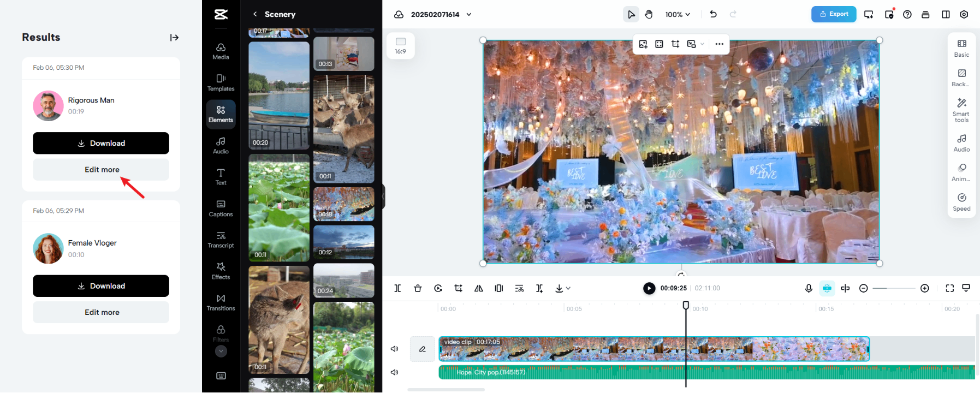This screenshot has width=980, height=393.
Task: Download the Rigorous Man result
Action: pos(101,143)
